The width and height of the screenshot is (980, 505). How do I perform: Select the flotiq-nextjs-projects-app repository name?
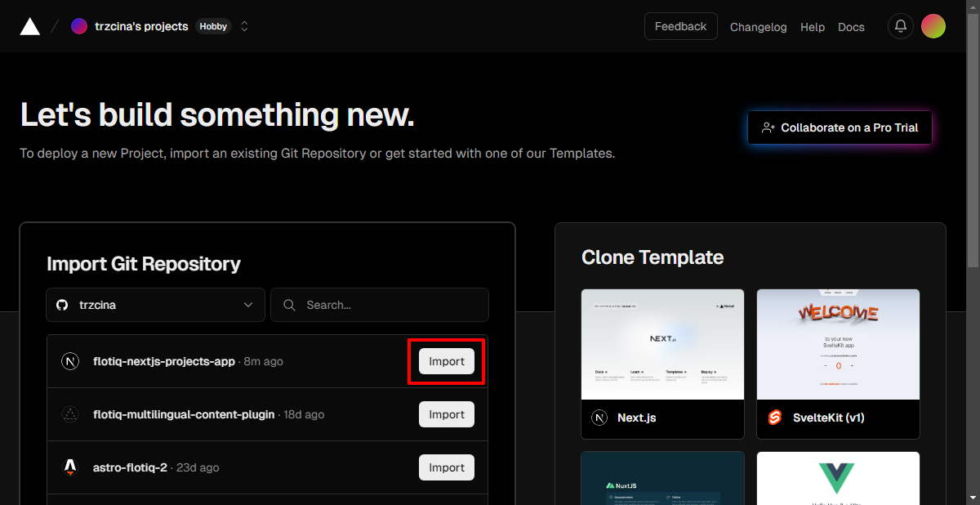click(x=164, y=361)
